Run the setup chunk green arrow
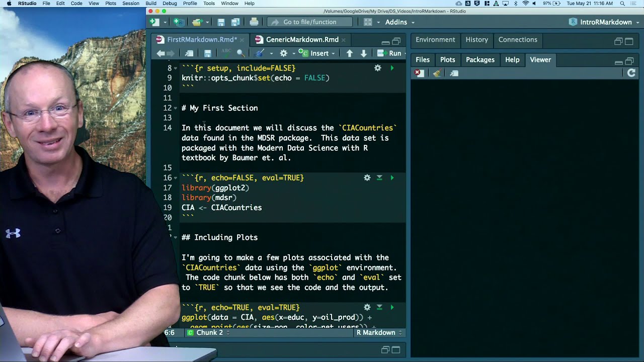Image resolution: width=644 pixels, height=362 pixels. pyautogui.click(x=392, y=68)
